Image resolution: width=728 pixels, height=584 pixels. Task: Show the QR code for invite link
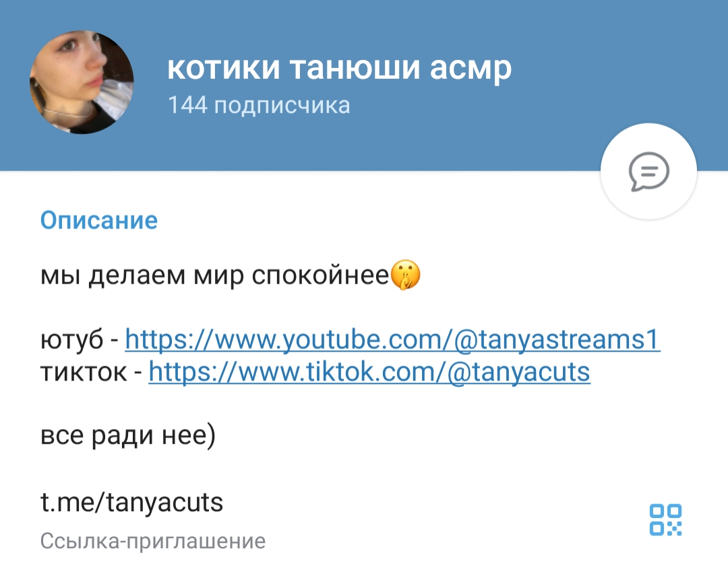pos(665,520)
